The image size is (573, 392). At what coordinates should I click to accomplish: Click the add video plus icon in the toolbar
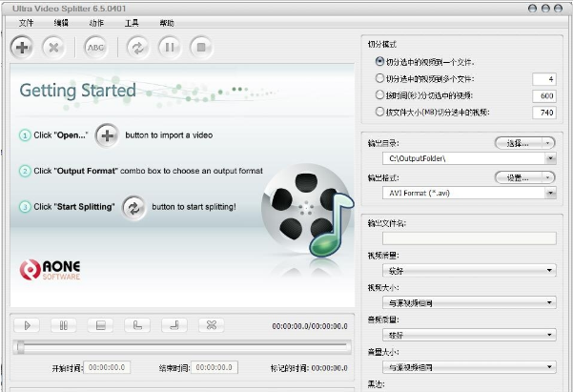click(23, 46)
